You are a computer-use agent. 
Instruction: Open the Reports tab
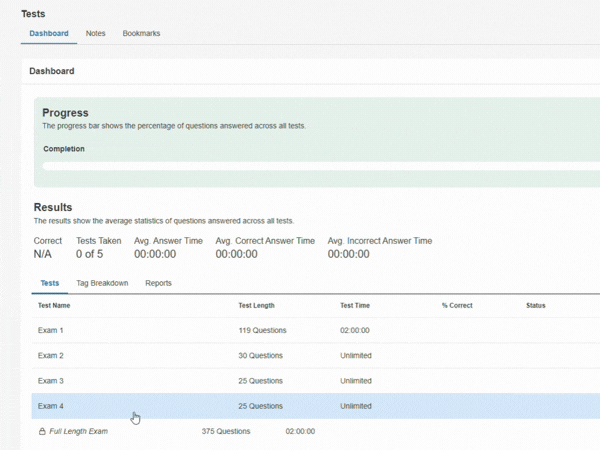[158, 283]
